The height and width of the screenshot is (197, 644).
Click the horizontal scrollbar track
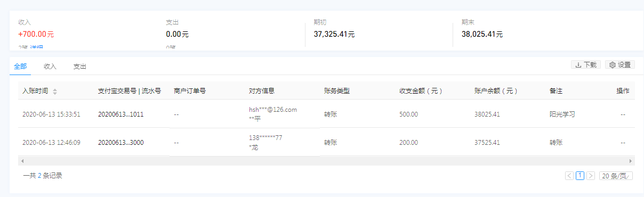point(326,161)
